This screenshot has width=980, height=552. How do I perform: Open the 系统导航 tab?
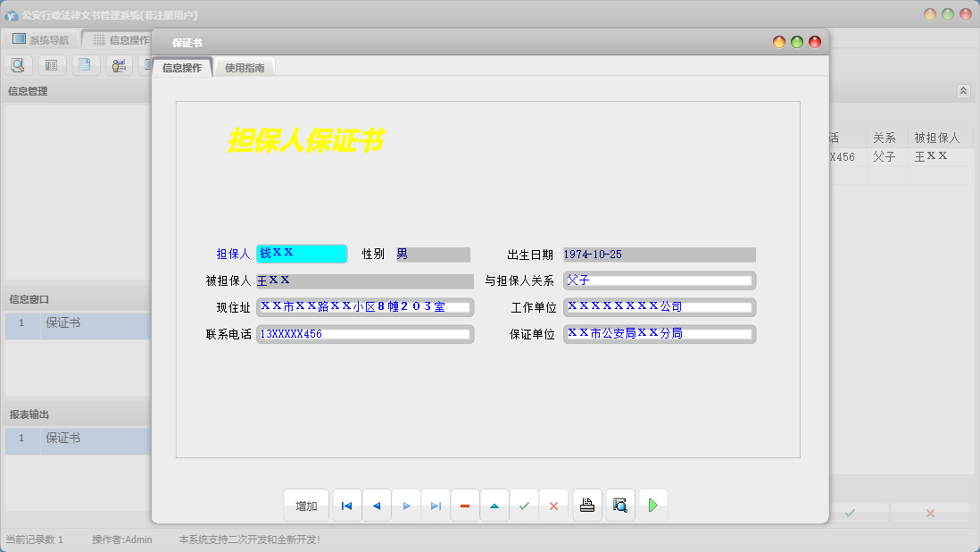click(x=41, y=40)
